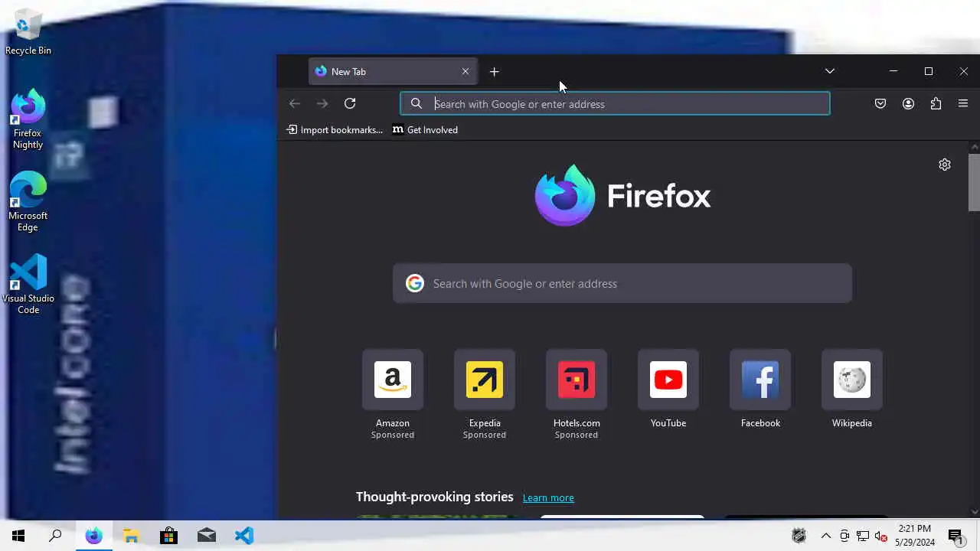980x551 pixels.
Task: Click the network tray icon
Action: pos(863,536)
